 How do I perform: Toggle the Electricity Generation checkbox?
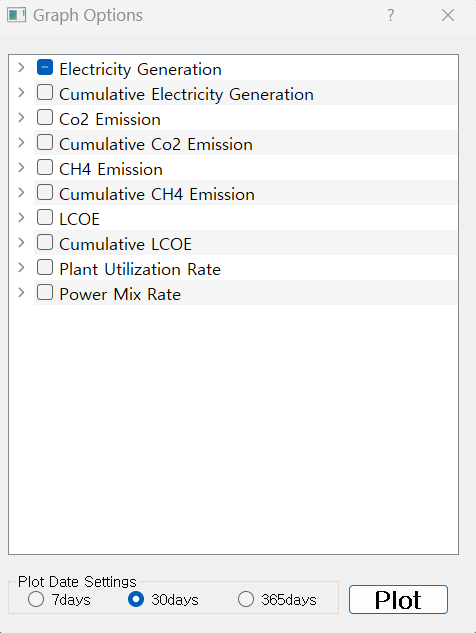pos(45,67)
